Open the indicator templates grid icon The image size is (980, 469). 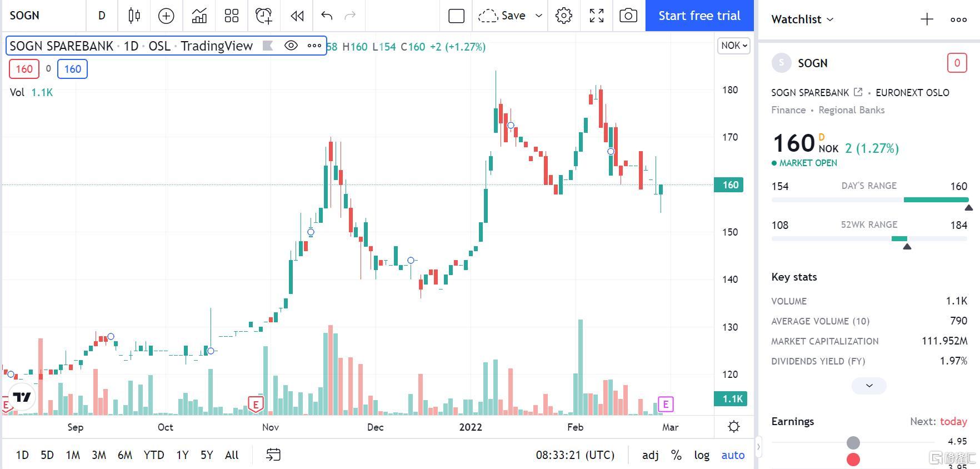[x=232, y=16]
